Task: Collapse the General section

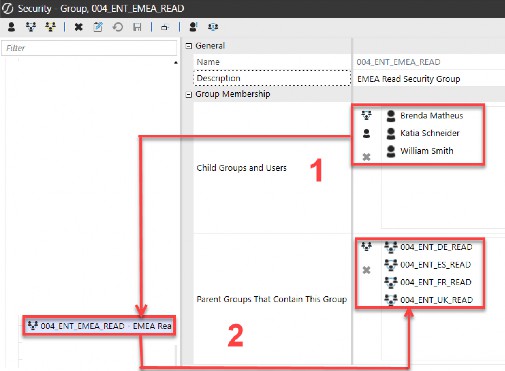Action: [x=189, y=46]
